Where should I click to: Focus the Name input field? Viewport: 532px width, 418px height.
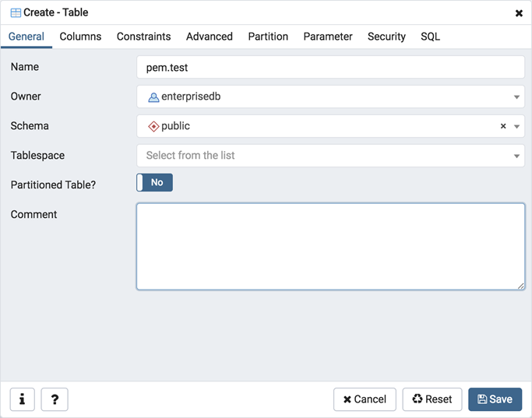330,67
